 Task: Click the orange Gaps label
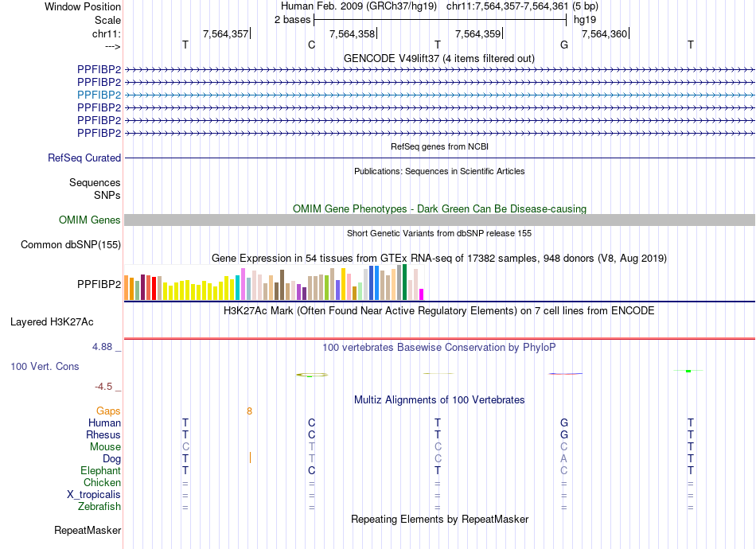(x=108, y=411)
